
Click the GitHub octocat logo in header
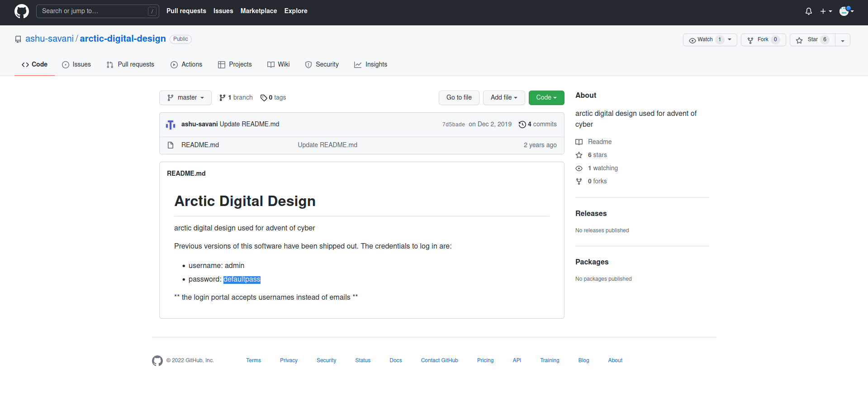pos(21,11)
